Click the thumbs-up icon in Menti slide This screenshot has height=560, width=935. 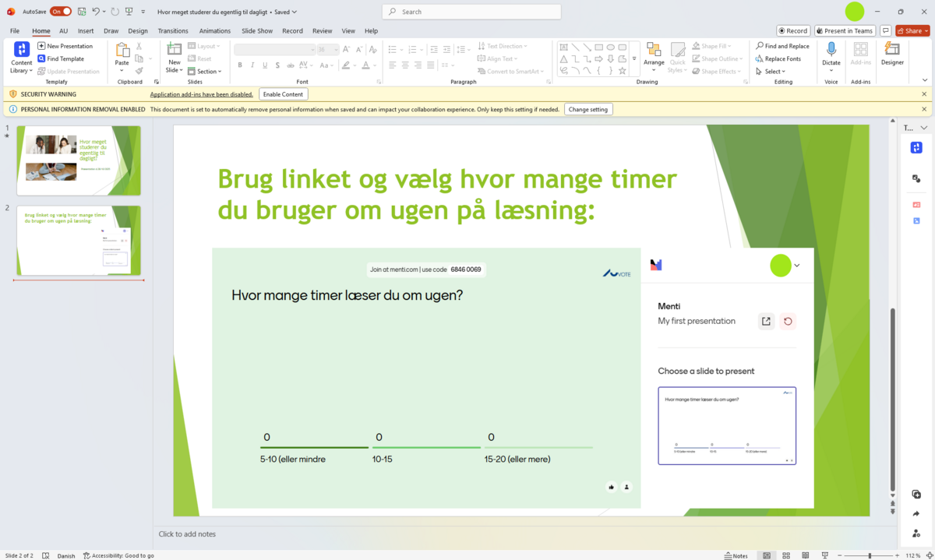(x=612, y=487)
